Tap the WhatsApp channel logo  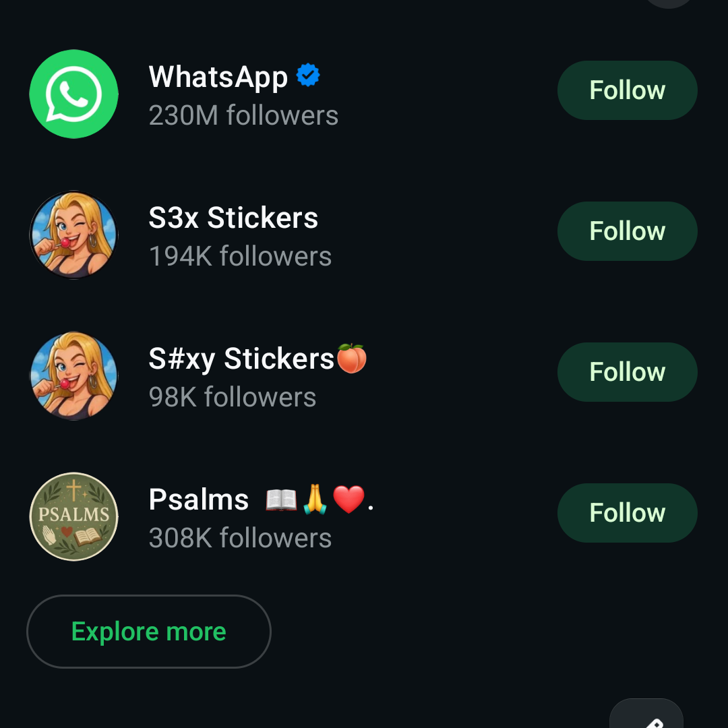point(74,94)
